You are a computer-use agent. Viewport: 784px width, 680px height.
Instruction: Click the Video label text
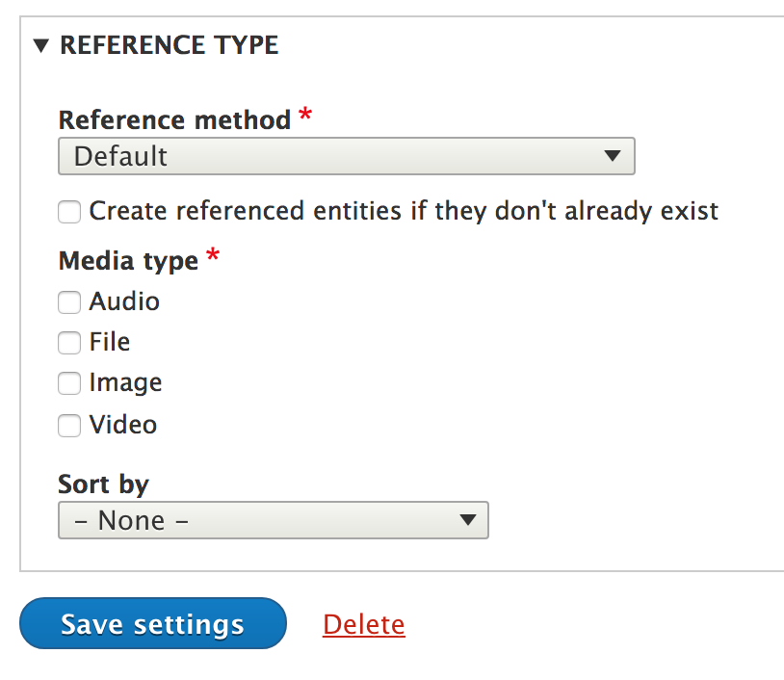coord(123,424)
